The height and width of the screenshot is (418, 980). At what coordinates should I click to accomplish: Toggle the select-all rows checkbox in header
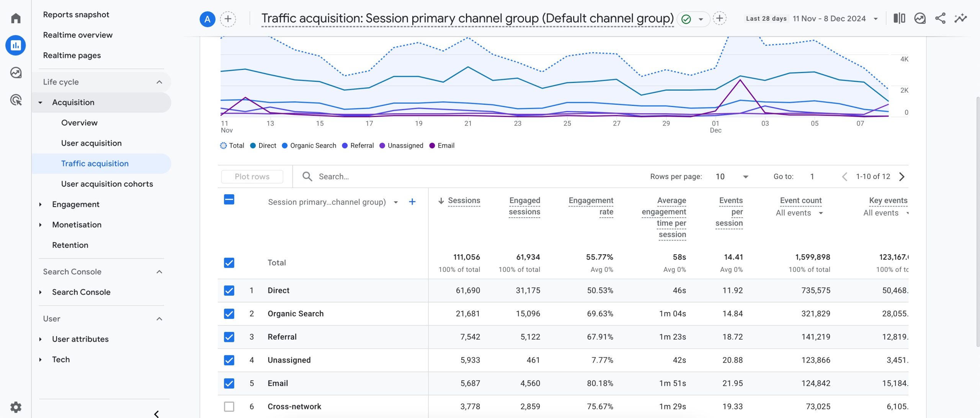click(229, 199)
